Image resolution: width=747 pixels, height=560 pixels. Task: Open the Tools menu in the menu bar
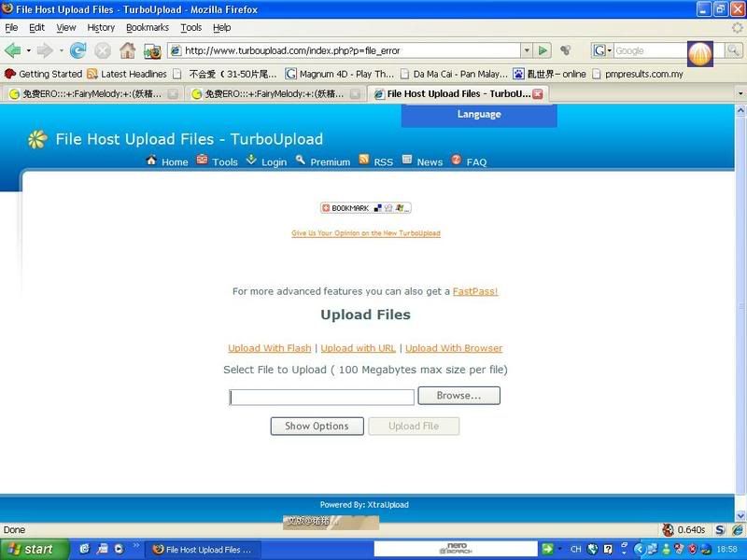pos(191,28)
